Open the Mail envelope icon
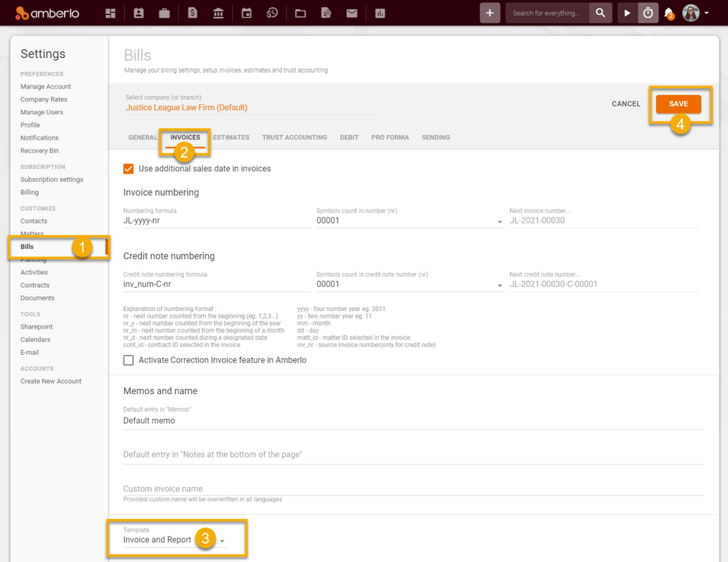This screenshot has height=562, width=728. (352, 13)
